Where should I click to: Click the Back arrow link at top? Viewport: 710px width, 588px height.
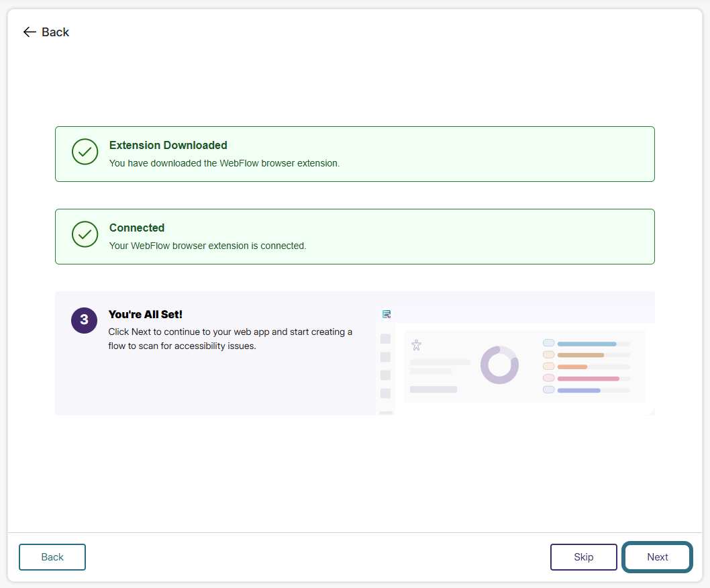pyautogui.click(x=46, y=32)
